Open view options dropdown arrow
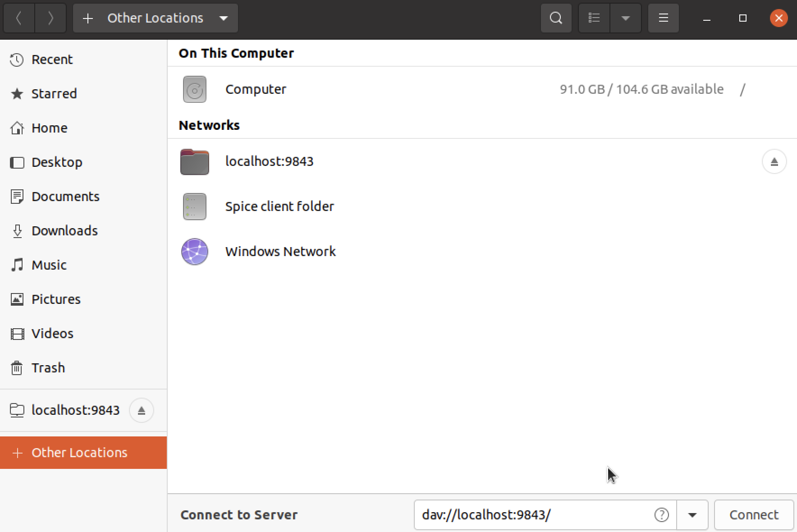This screenshot has height=532, width=797. click(x=626, y=18)
